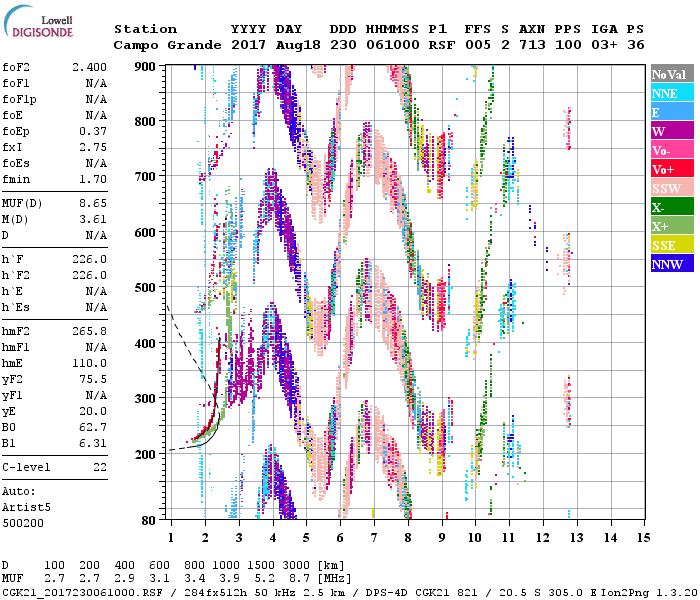
Task: Click the 900 km mark on height axis
Action: pos(146,66)
